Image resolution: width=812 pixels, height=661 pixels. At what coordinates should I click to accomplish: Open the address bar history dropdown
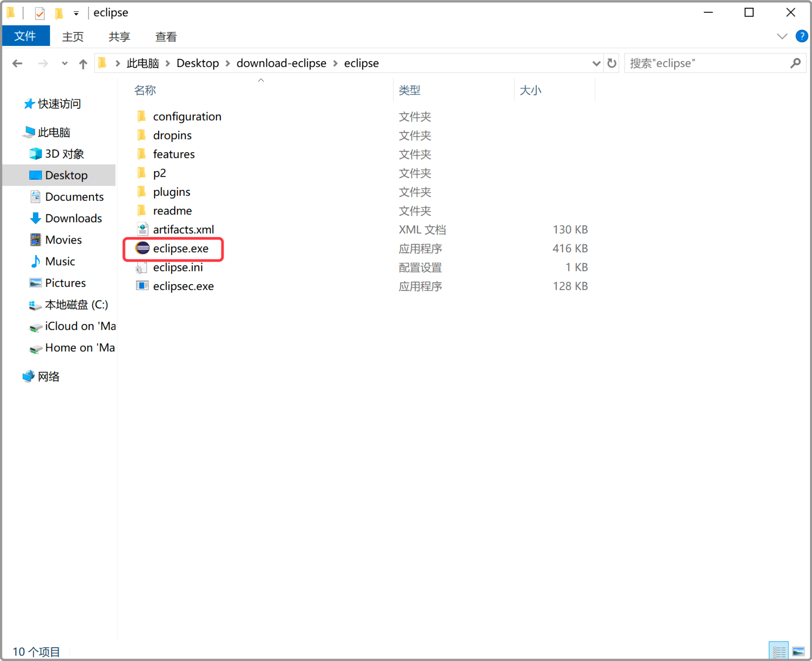[x=596, y=63]
